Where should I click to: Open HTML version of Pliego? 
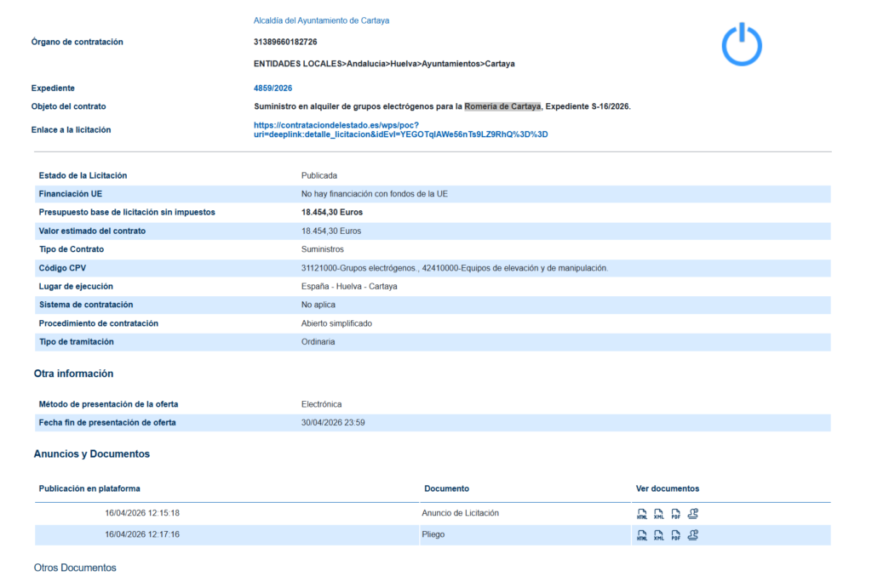642,535
